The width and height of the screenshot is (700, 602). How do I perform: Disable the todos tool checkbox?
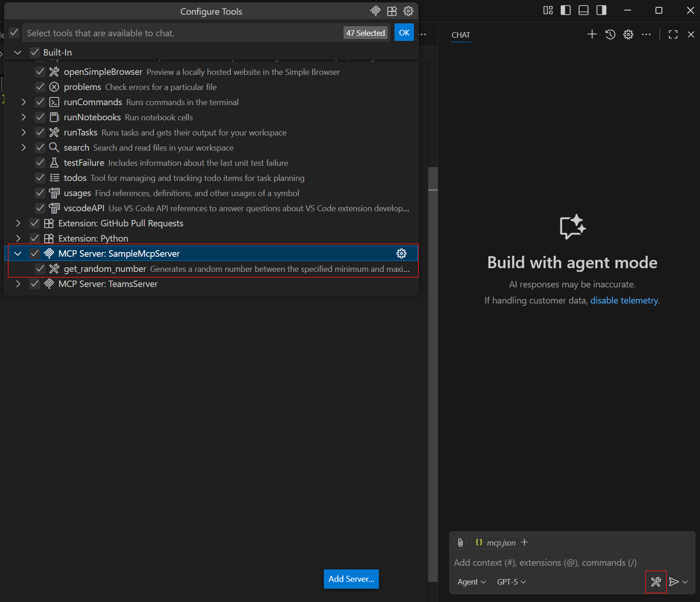click(40, 178)
